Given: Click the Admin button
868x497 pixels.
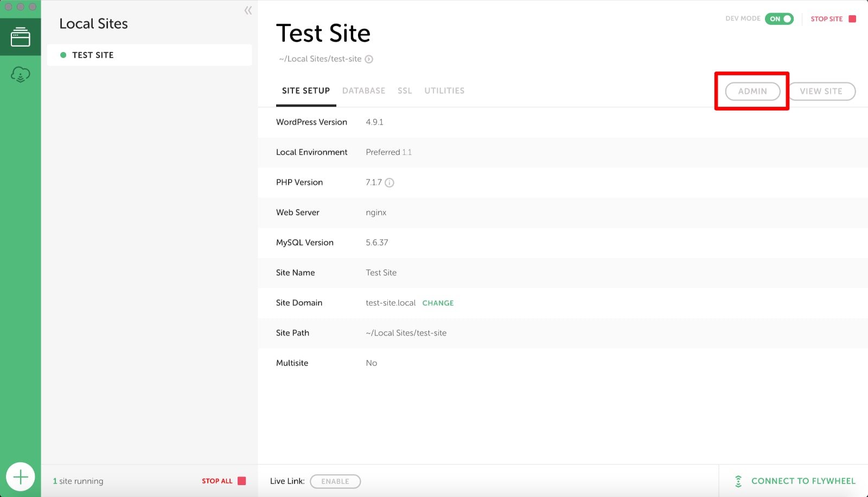Looking at the screenshot, I should pyautogui.click(x=752, y=91).
